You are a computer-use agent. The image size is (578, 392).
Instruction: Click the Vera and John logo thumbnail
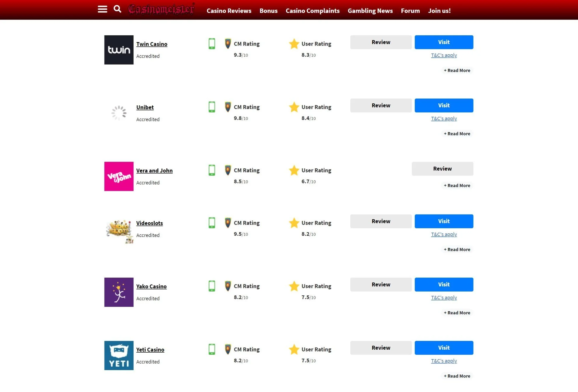(x=119, y=176)
